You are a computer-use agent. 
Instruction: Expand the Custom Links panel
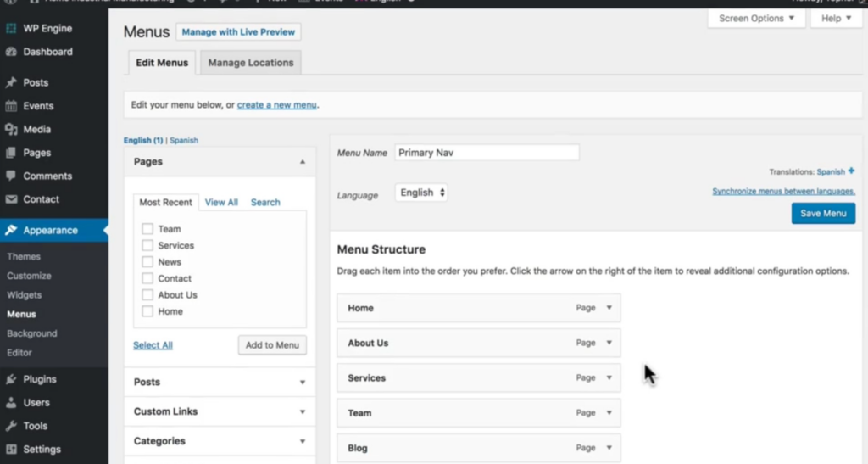[x=303, y=412]
